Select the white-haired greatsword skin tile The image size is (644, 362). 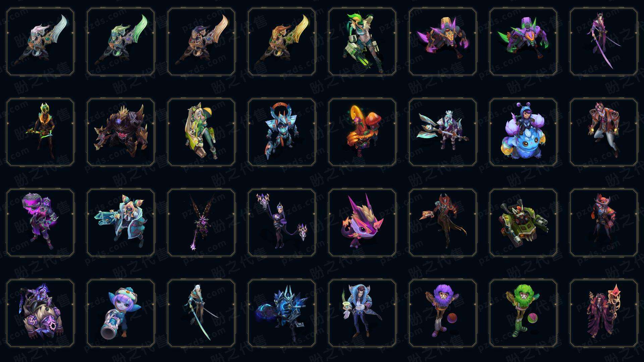[40, 42]
